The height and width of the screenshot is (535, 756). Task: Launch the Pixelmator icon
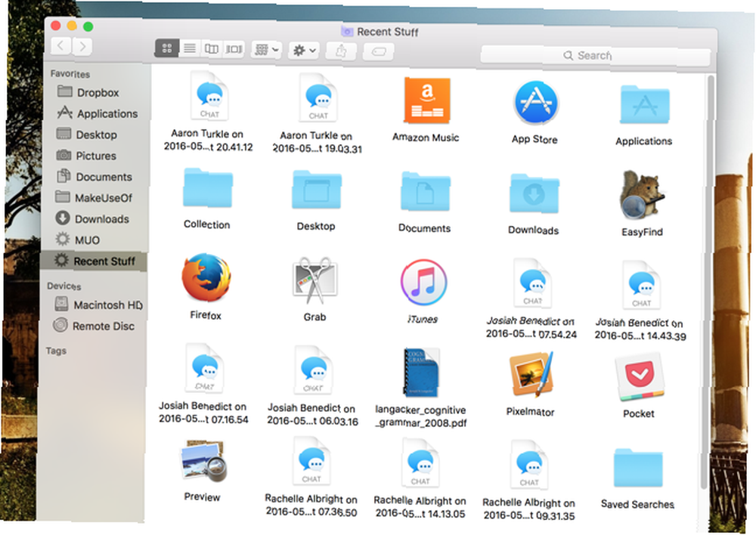click(x=531, y=374)
